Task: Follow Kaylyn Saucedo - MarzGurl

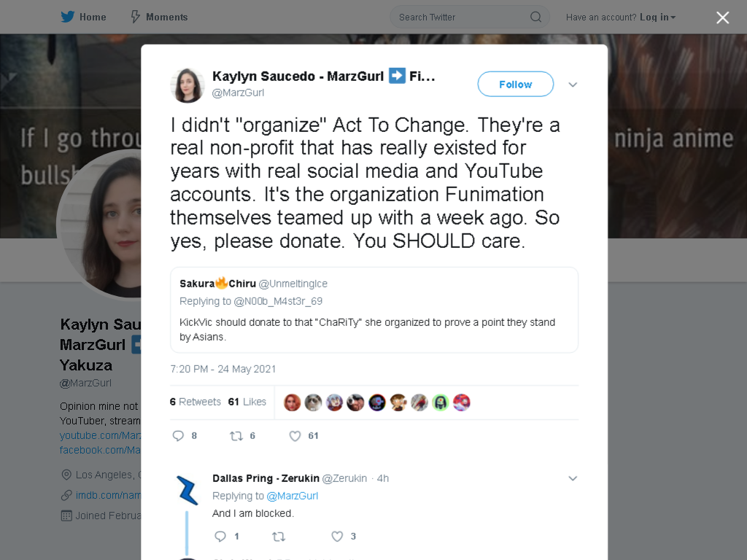Action: (x=516, y=85)
